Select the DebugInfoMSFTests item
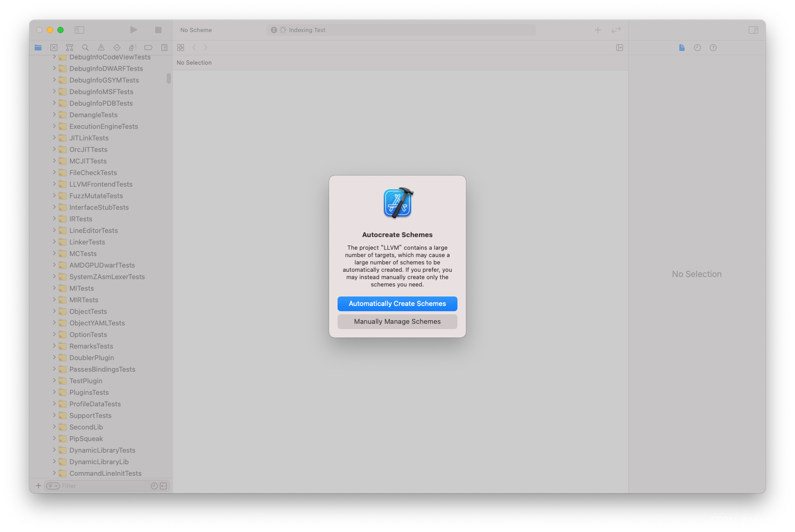 pyautogui.click(x=101, y=91)
